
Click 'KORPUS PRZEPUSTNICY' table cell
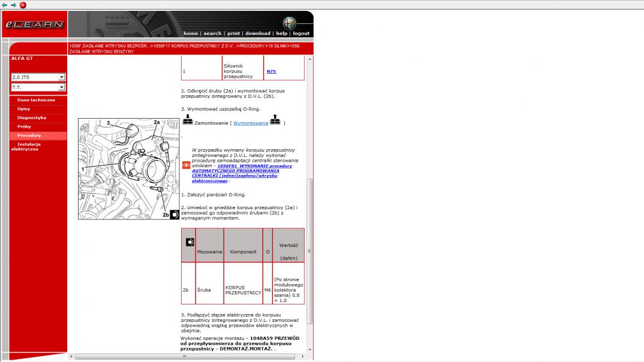[x=243, y=283]
